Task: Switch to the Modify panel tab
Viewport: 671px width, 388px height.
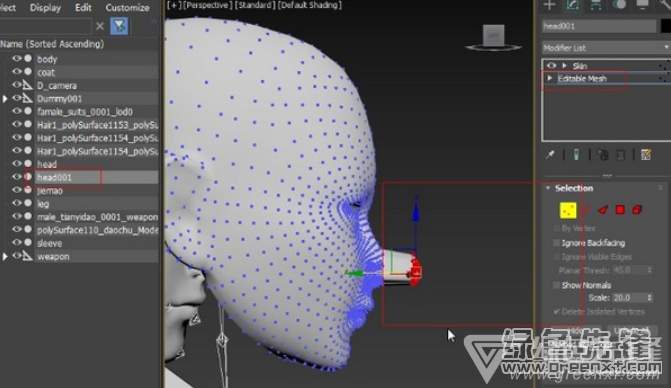Action: [573, 5]
